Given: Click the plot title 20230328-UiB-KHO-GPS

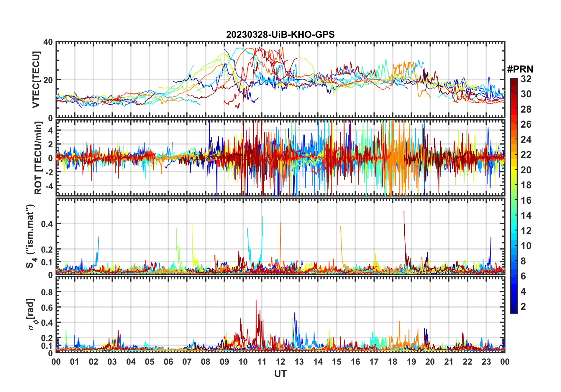Looking at the screenshot, I should tap(280, 34).
